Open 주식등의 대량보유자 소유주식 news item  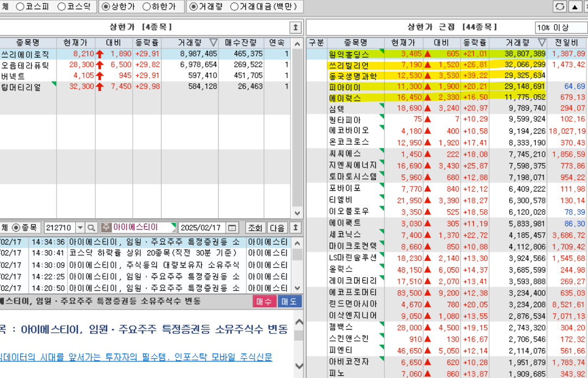coord(145,265)
